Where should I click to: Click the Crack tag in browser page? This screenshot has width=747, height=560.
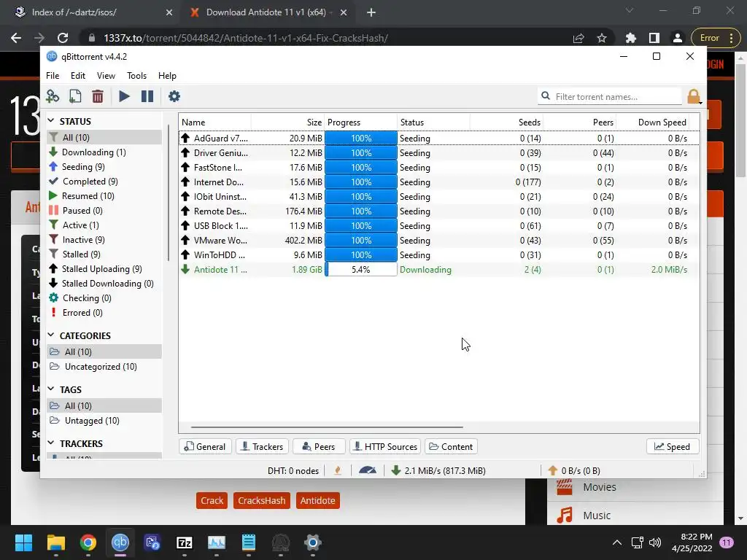pyautogui.click(x=212, y=500)
